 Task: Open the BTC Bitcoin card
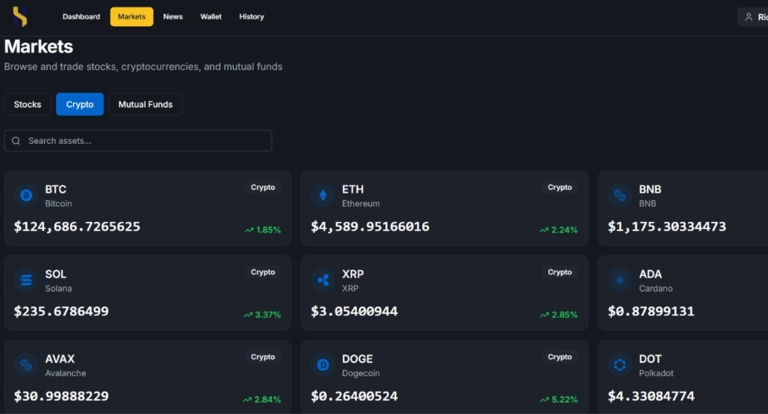point(147,208)
